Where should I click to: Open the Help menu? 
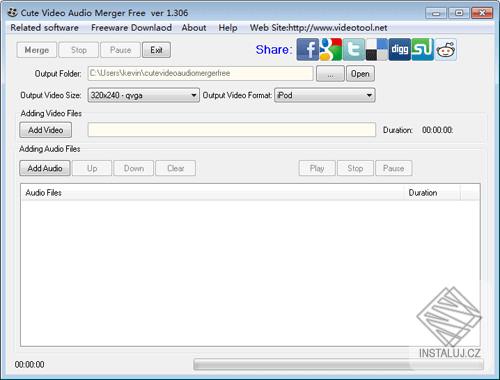(228, 28)
